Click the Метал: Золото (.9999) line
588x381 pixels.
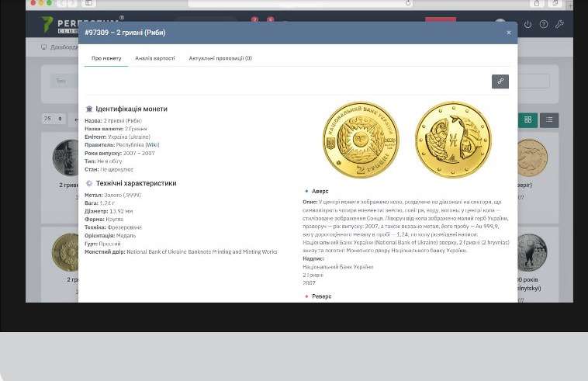point(113,195)
